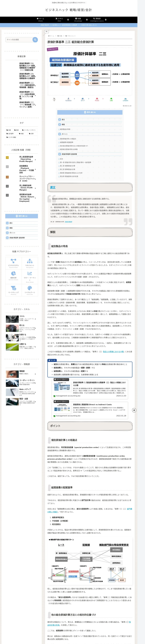Click the home icon in breadcrumb
The height and width of the screenshot is (644, 145).
(x=49, y=36)
